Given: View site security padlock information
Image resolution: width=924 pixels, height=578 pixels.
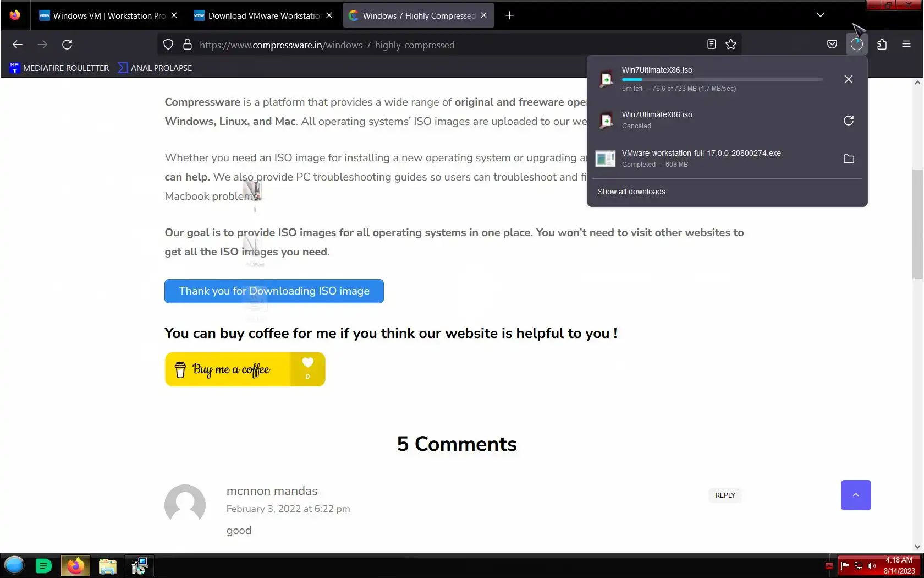Looking at the screenshot, I should click(188, 45).
